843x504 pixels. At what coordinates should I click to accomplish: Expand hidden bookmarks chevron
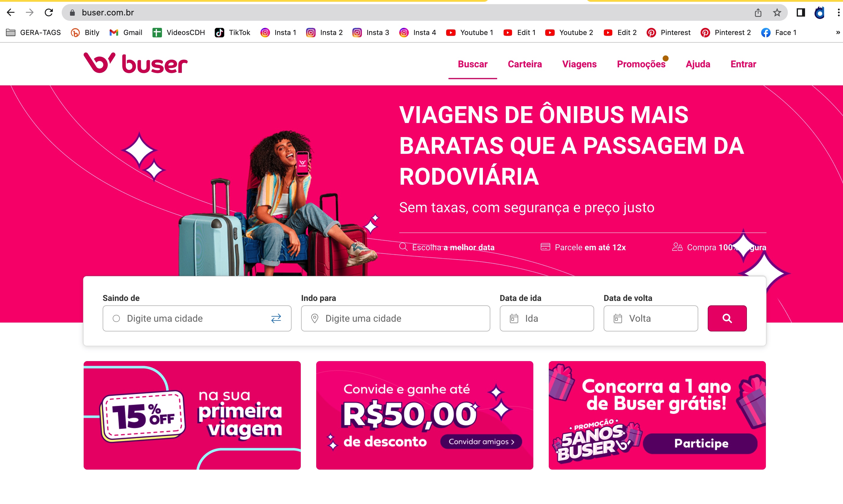(x=838, y=33)
